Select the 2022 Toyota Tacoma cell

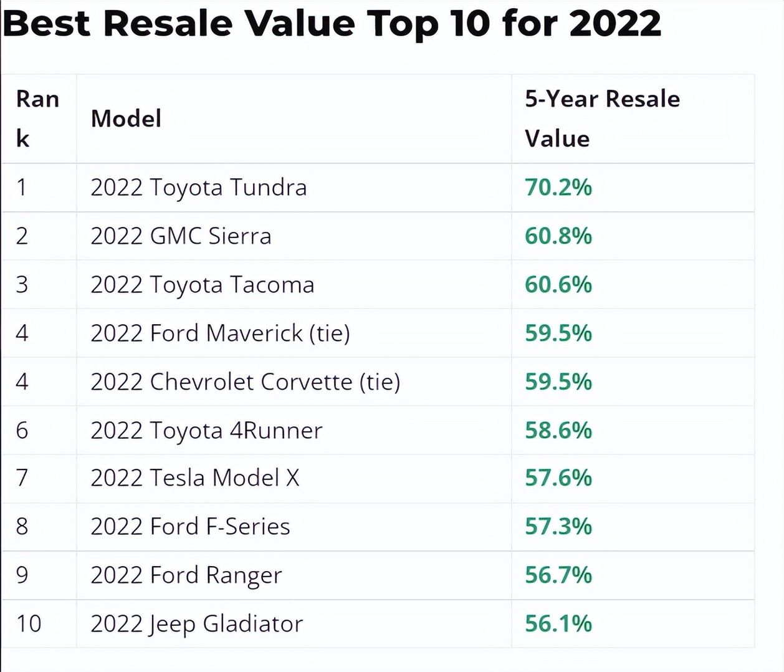tap(202, 285)
